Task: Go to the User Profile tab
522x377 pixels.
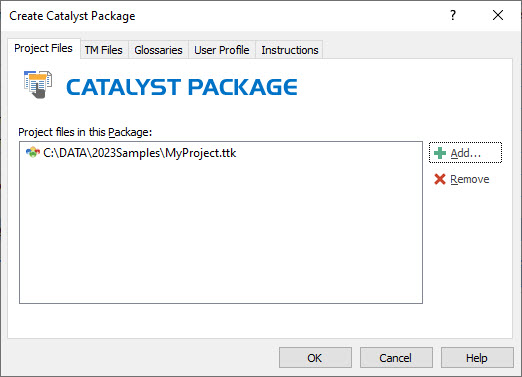Action: (222, 50)
